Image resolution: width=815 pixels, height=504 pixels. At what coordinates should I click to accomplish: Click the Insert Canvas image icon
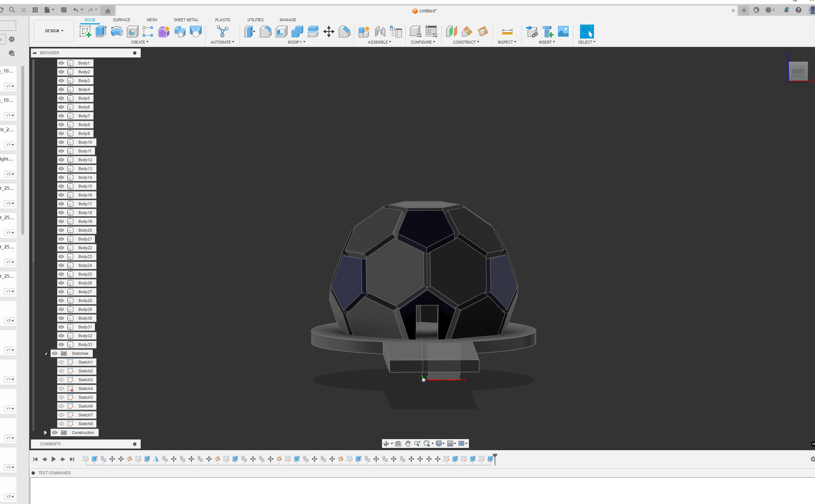(563, 32)
